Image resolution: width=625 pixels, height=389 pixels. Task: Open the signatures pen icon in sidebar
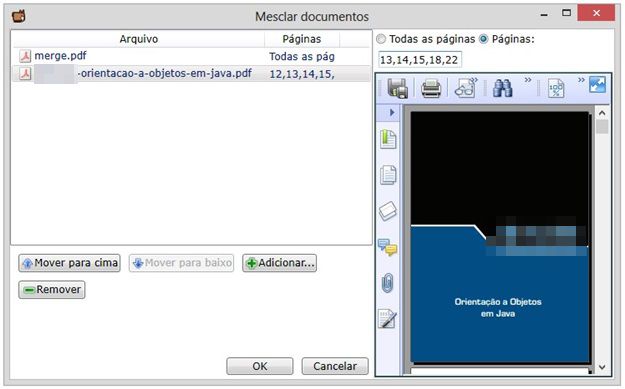pyautogui.click(x=387, y=319)
